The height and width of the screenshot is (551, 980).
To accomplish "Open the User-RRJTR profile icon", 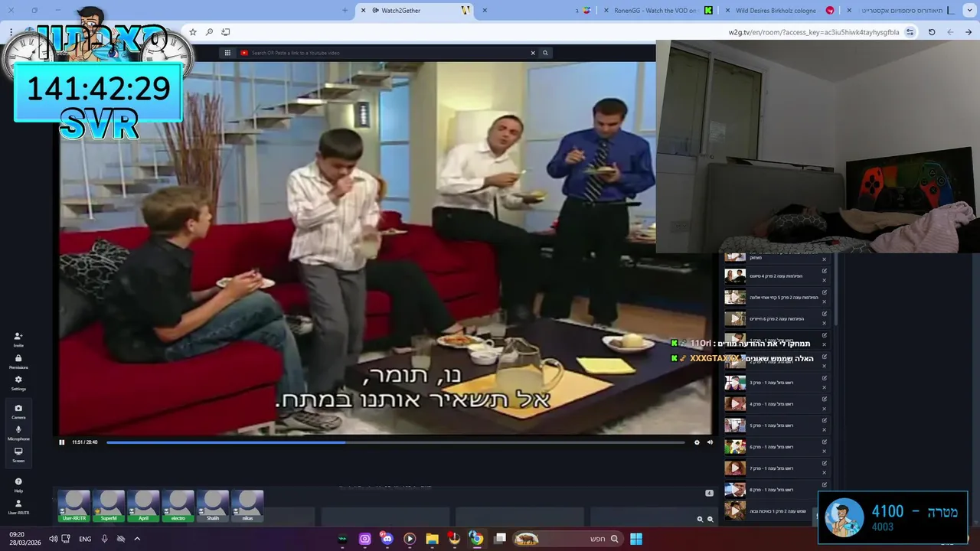I will (18, 507).
